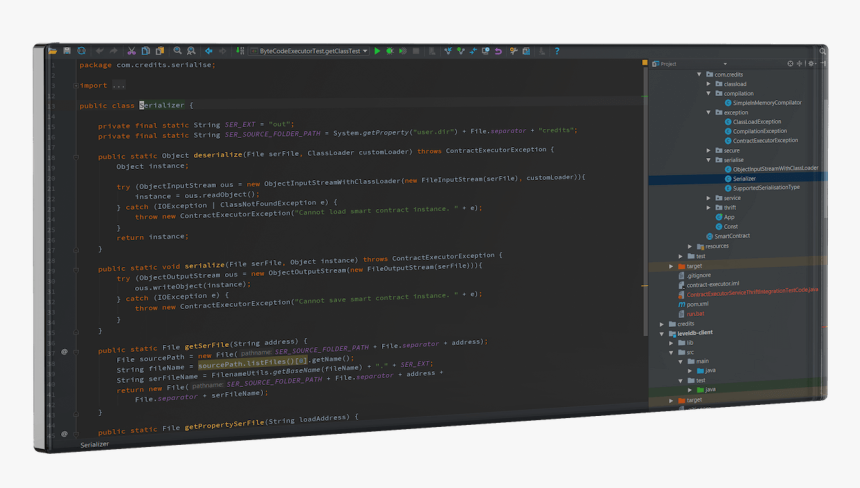Click the Replace icon next to Find
Image resolution: width=860 pixels, height=488 pixels.
(x=191, y=51)
